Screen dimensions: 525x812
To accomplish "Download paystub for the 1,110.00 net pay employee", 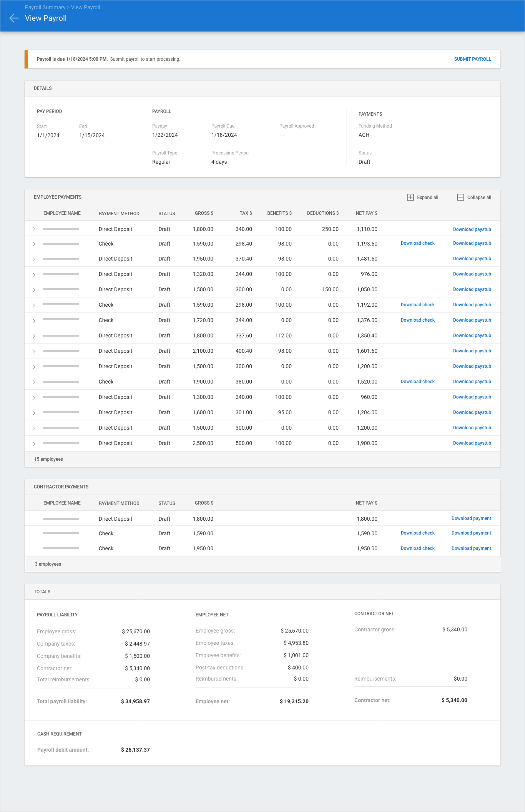I will tap(472, 229).
